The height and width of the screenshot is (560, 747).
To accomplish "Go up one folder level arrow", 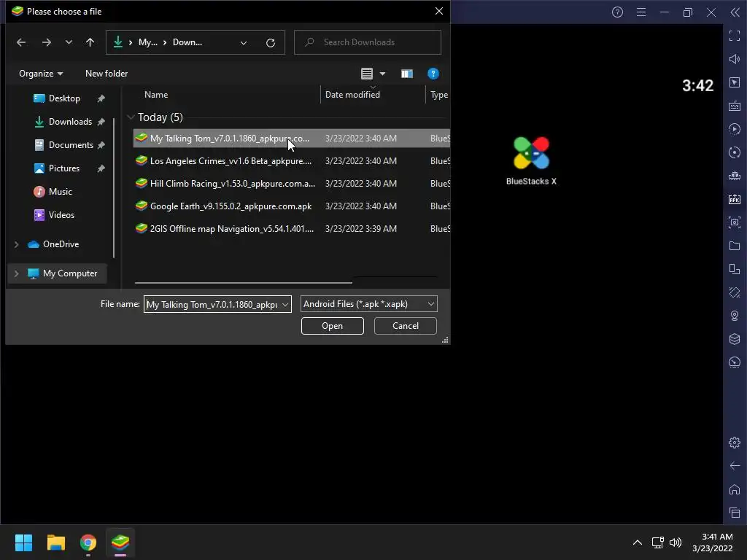I will click(90, 42).
